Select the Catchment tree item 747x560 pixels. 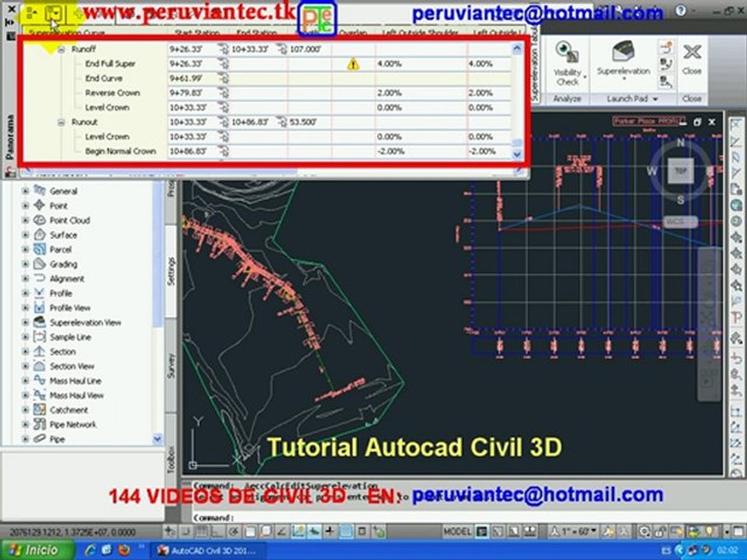tap(68, 410)
